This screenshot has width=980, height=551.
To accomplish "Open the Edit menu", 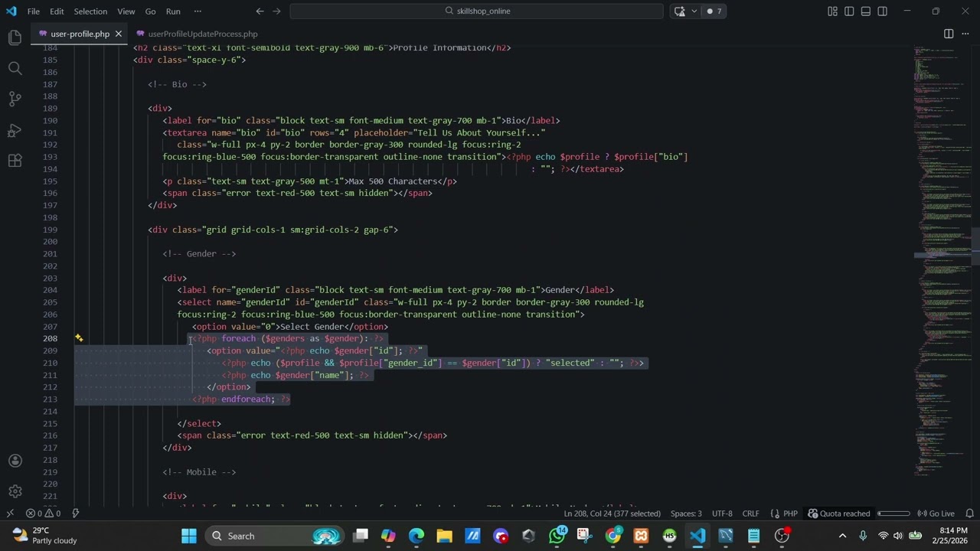I will [57, 11].
